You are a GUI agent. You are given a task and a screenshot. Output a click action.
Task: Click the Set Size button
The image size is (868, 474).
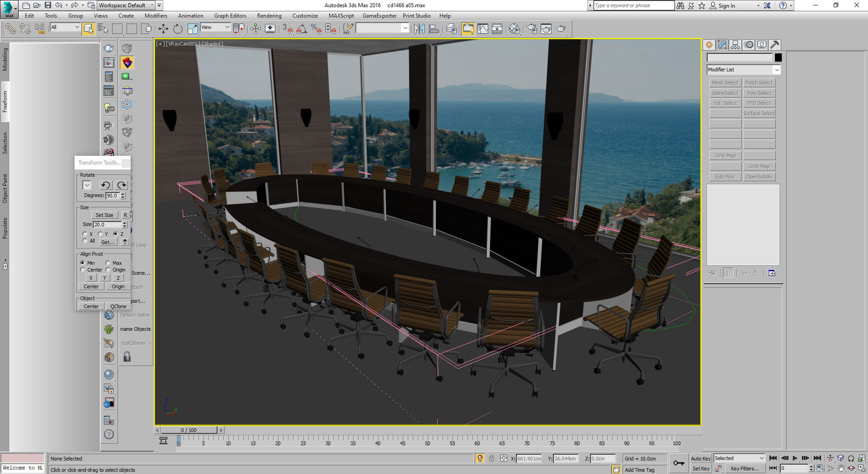(x=104, y=215)
